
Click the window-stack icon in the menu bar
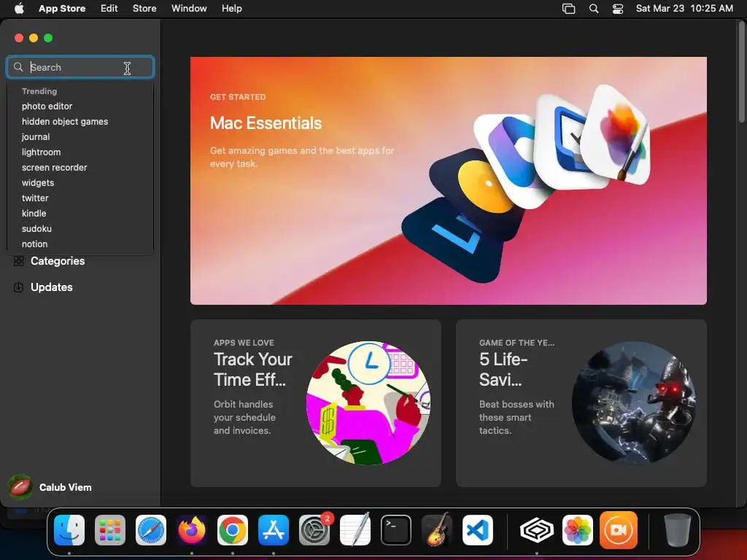coord(568,8)
